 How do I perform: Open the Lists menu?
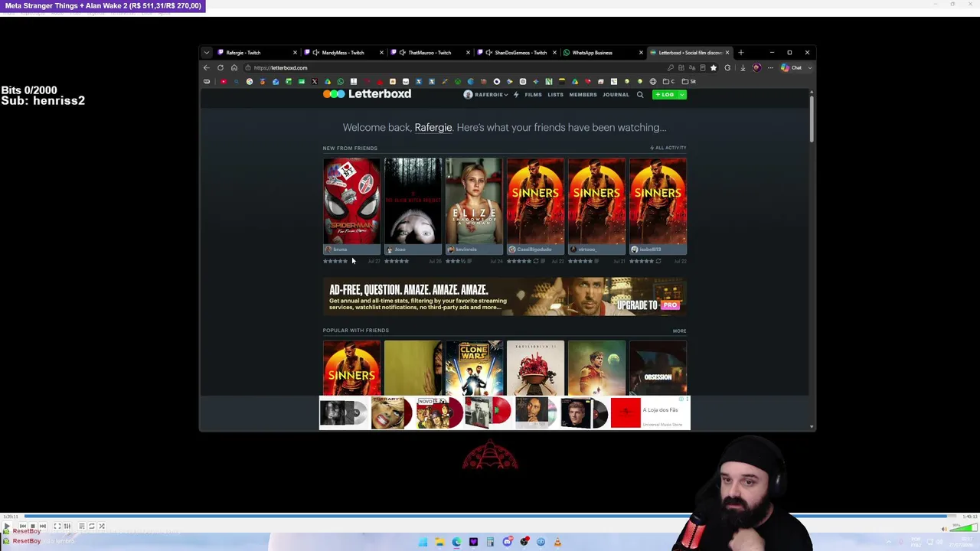pyautogui.click(x=555, y=95)
